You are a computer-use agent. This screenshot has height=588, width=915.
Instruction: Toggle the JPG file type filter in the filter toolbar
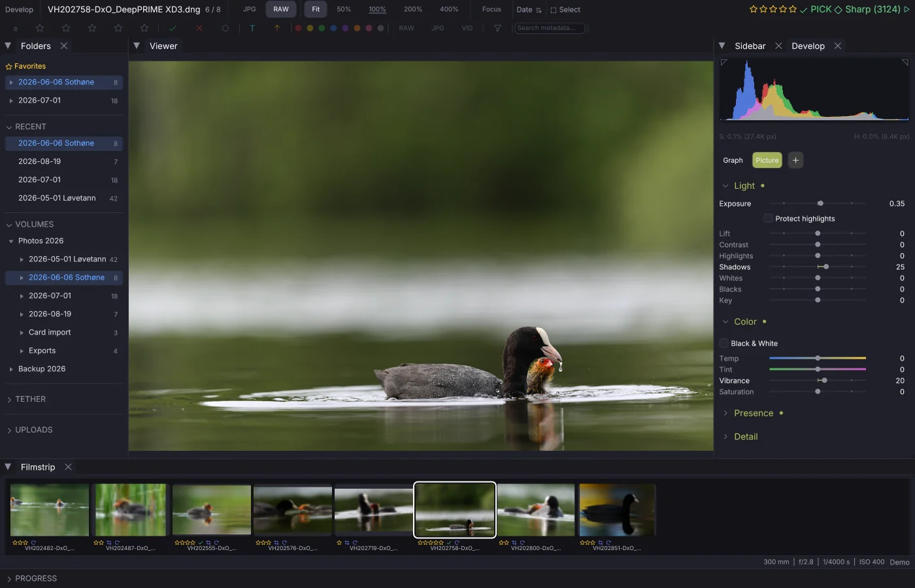438,28
